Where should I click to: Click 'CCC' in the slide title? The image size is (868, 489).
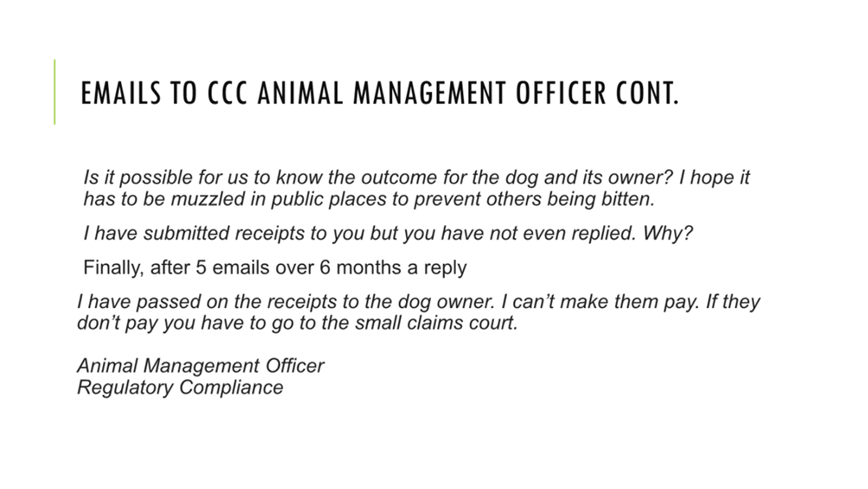[228, 93]
